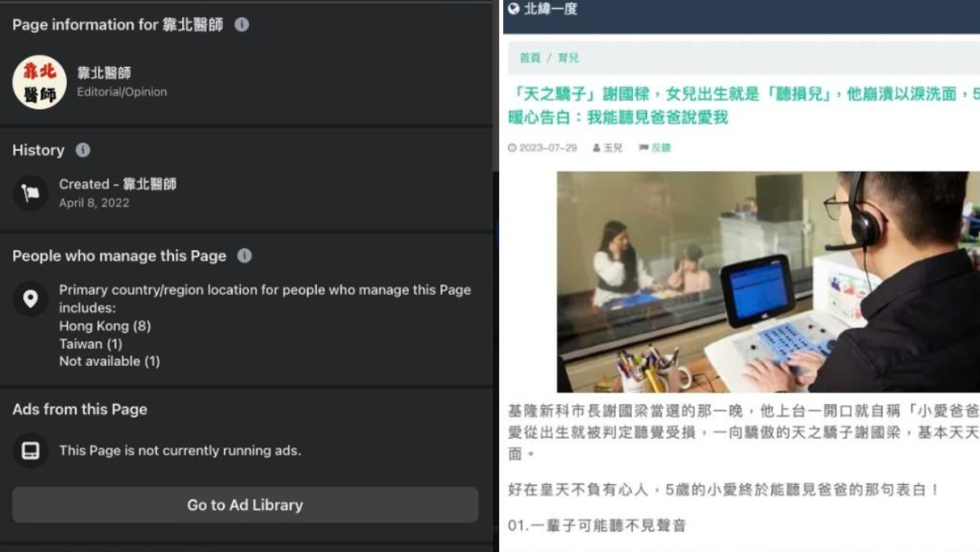Open the 首頁 breadcrumb link
The width and height of the screenshot is (980, 552).
530,58
